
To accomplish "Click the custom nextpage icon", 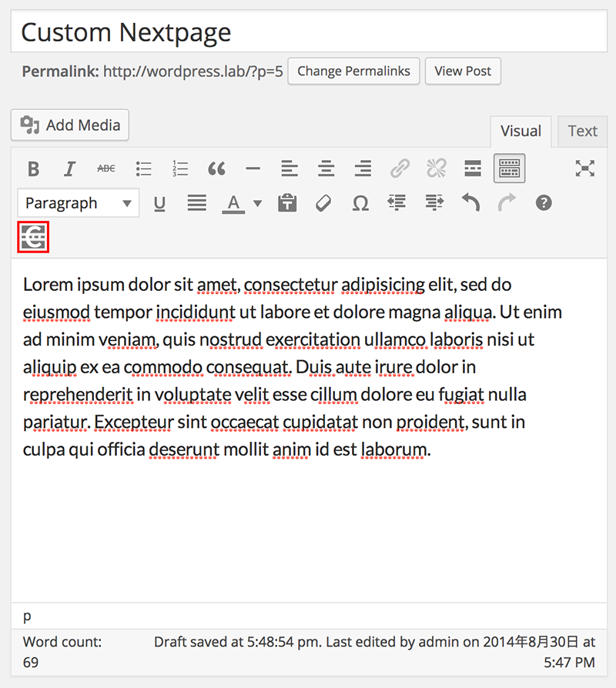I will [33, 237].
